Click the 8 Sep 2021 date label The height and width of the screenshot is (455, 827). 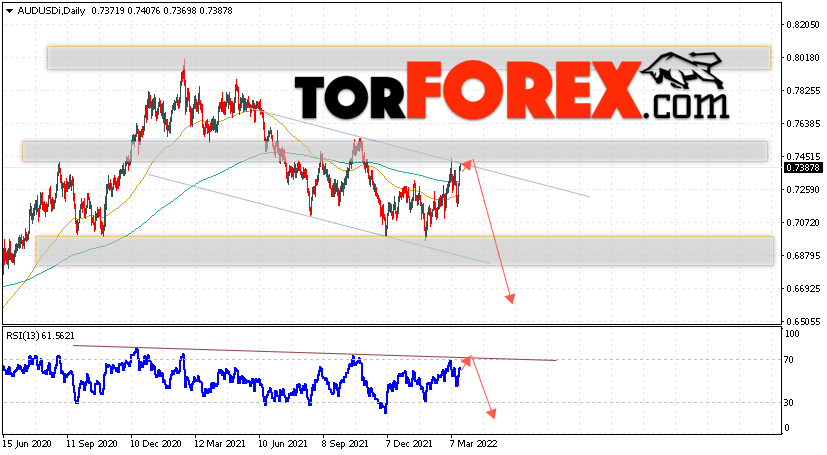click(345, 444)
